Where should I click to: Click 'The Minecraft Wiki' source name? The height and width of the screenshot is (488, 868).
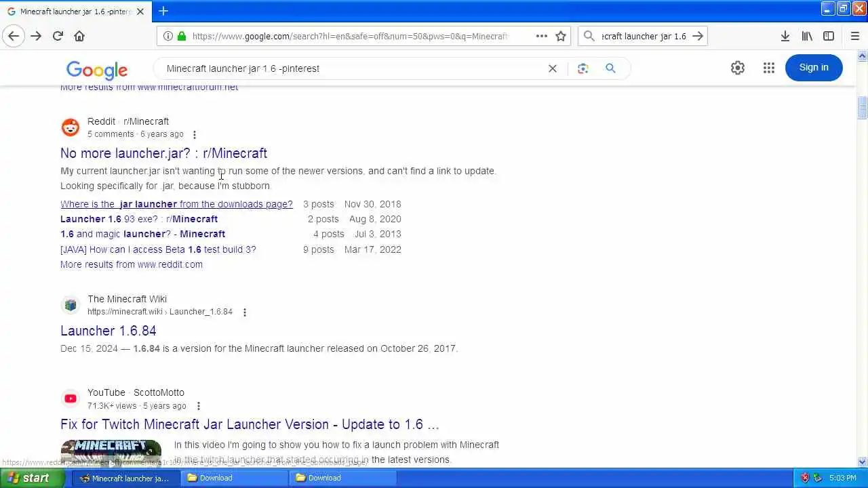127,299
